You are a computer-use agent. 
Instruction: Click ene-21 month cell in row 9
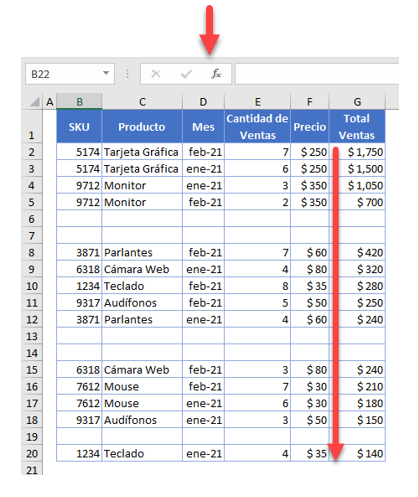tap(203, 269)
